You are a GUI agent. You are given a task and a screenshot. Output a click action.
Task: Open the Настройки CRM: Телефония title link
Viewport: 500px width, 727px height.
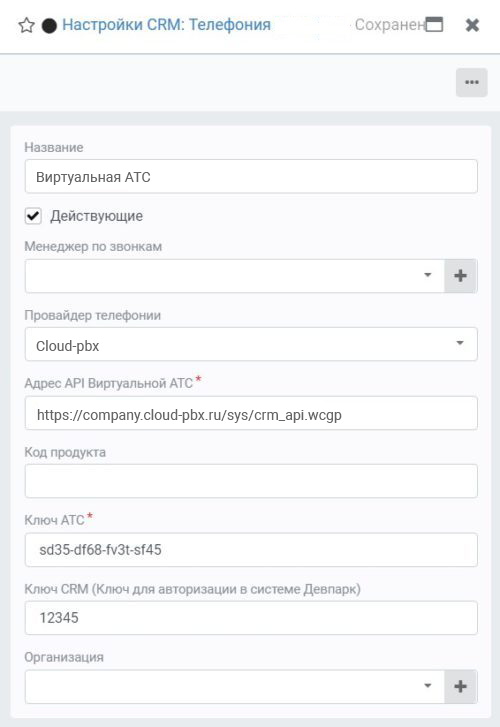point(167,25)
